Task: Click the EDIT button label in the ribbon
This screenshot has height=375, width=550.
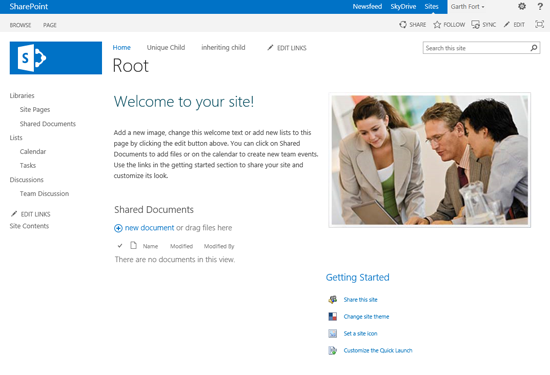Action: point(519,25)
